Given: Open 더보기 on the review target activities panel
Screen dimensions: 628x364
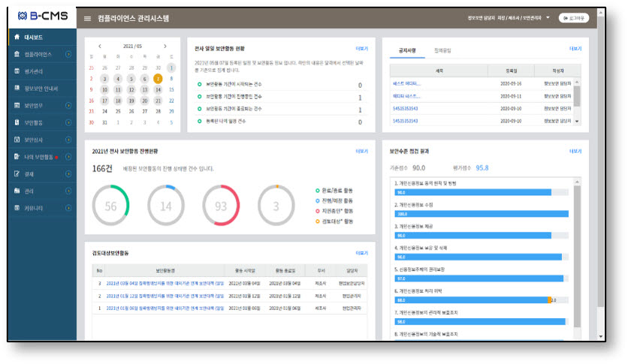Looking at the screenshot, I should point(361,253).
